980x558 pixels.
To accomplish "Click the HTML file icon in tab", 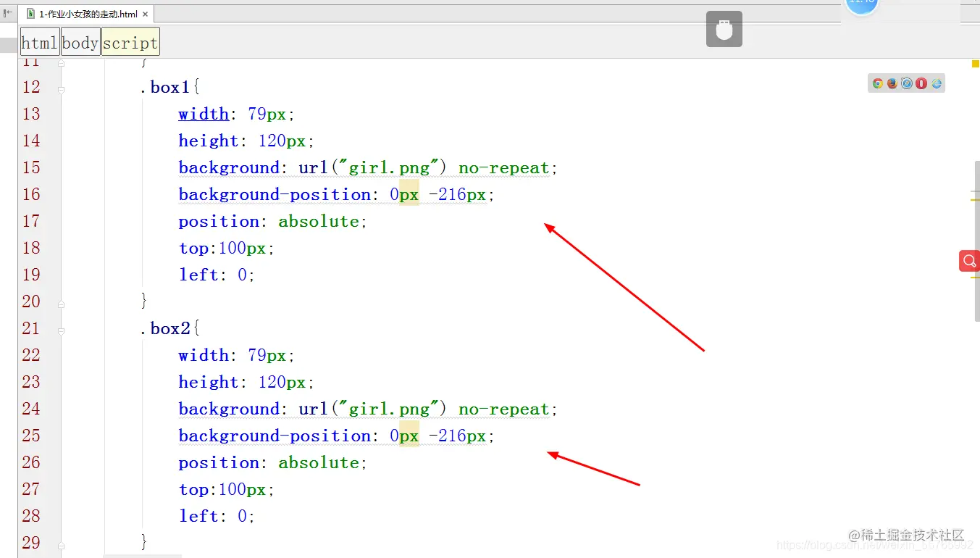I will [30, 14].
